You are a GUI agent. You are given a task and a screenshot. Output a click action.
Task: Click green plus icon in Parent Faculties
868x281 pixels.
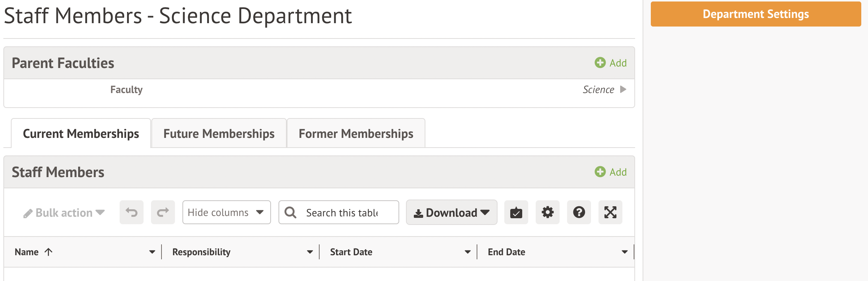[600, 63]
